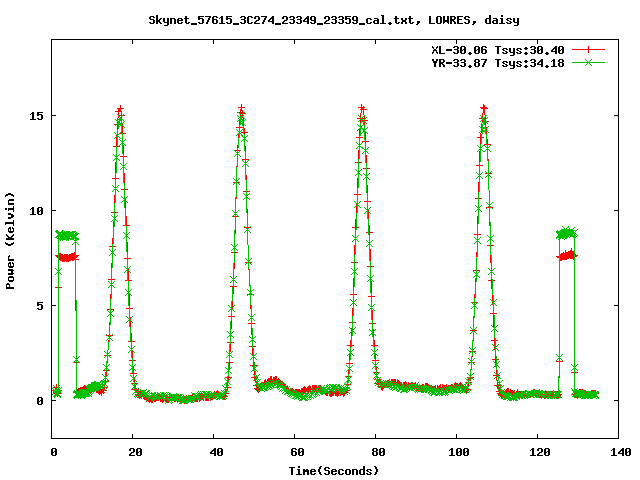640x480 pixels.
Task: Select legend entry XL-30.06 Tsys:30.40
Action: pyautogui.click(x=498, y=50)
